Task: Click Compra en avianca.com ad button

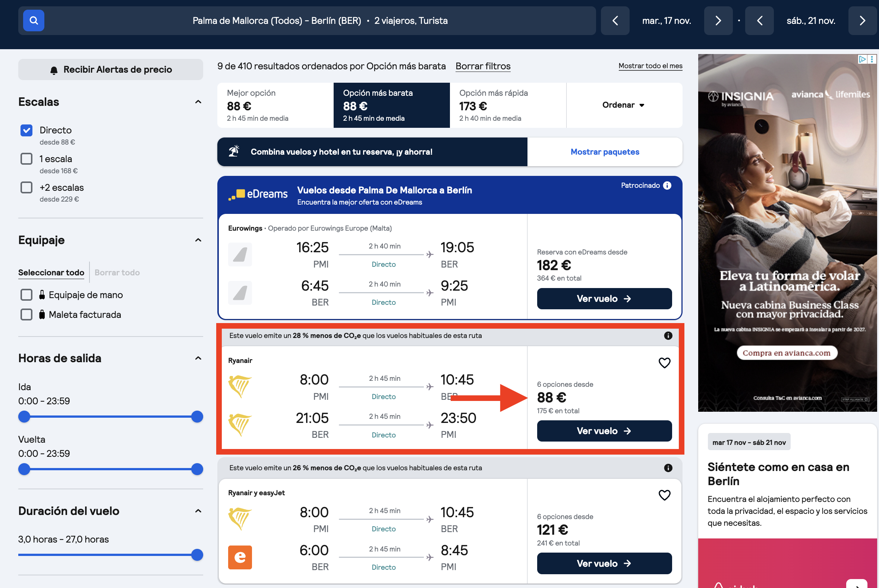Action: [787, 353]
